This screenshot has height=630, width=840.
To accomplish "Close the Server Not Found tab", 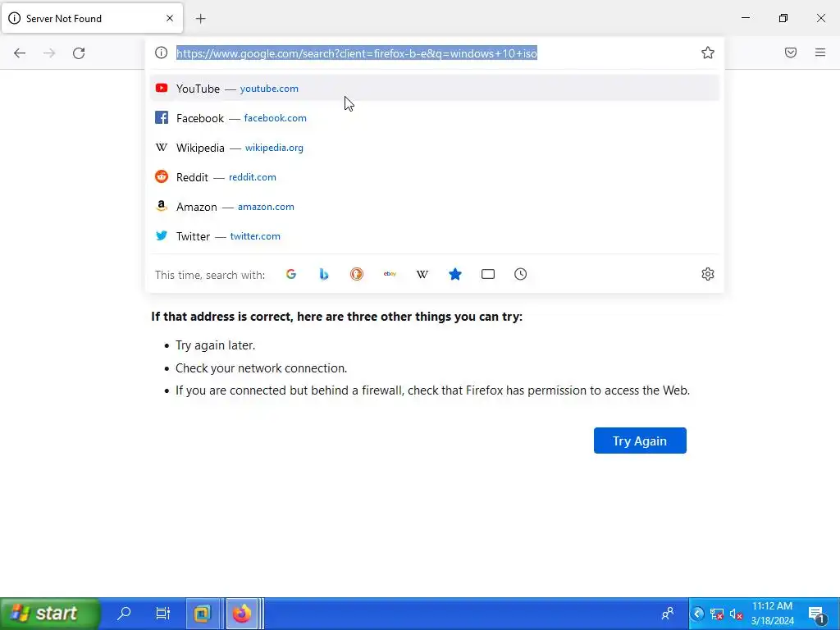I will (x=170, y=18).
